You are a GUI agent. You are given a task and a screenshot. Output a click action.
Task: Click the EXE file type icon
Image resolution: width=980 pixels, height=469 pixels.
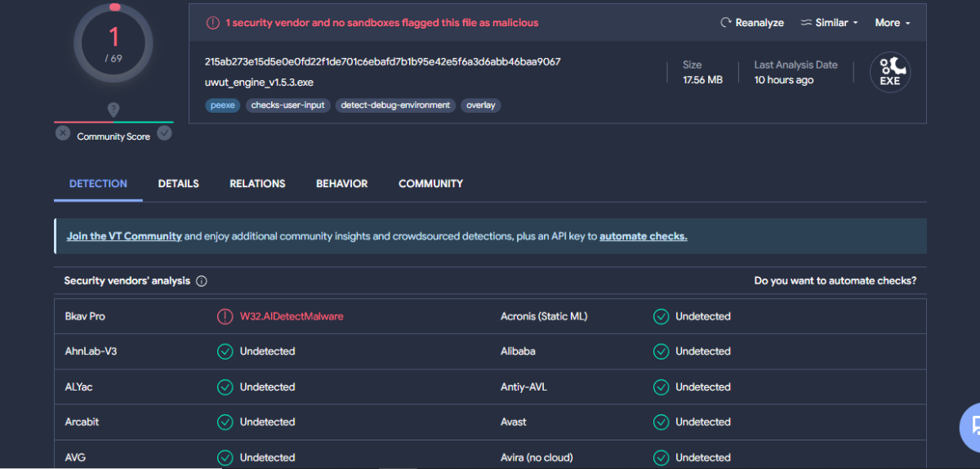pos(890,72)
